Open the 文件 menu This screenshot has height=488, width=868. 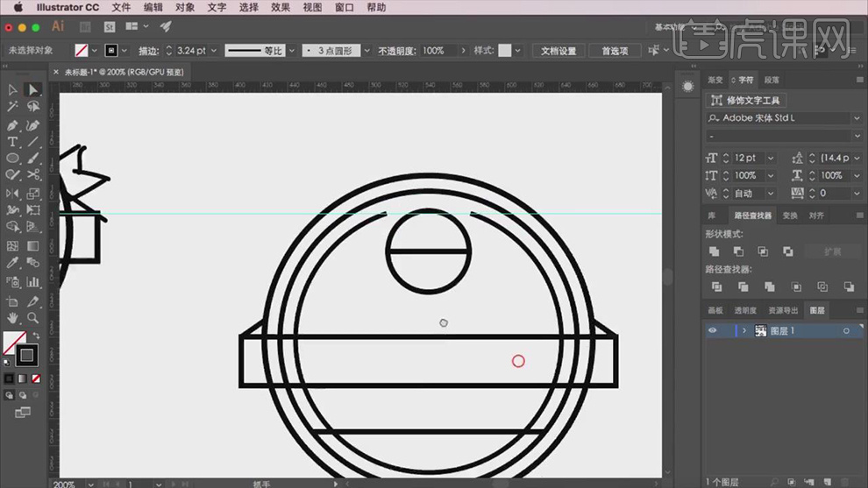point(121,7)
